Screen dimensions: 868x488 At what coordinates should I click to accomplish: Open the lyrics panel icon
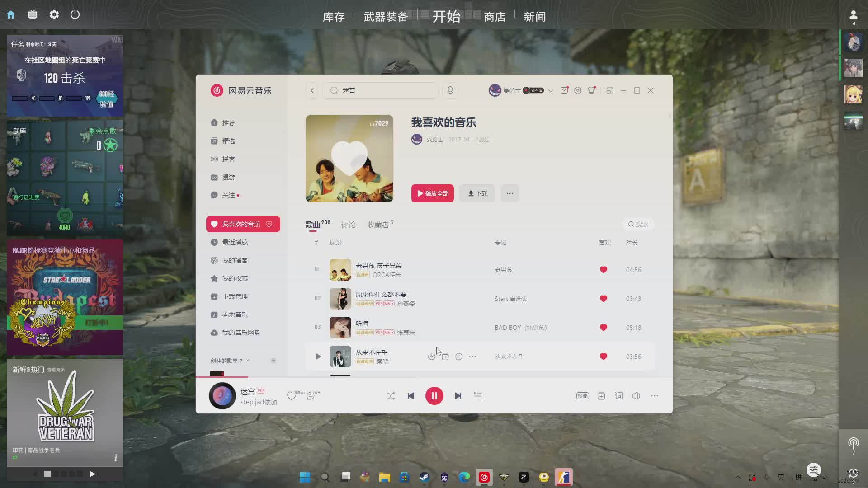pos(618,396)
